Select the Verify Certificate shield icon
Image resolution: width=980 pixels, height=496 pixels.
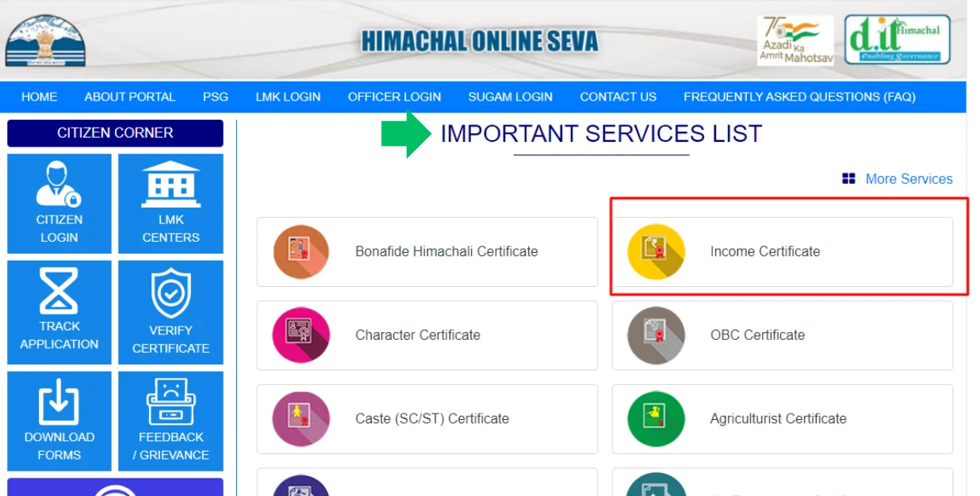coord(170,292)
